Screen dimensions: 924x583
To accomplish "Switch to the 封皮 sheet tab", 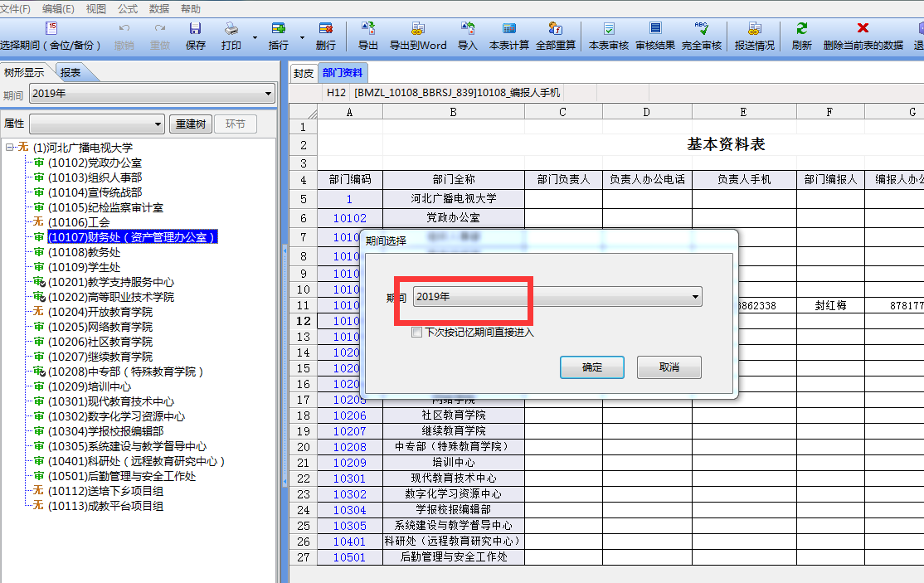I will (304, 73).
